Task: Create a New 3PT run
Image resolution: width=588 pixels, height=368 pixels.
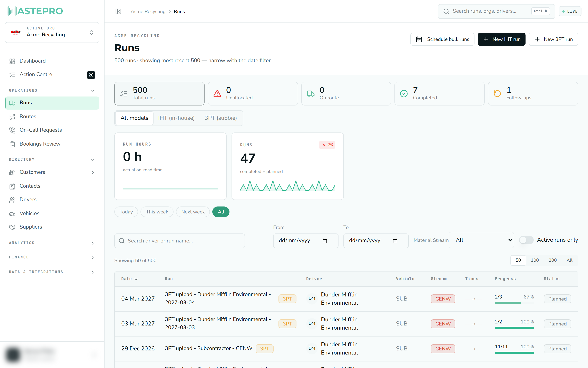Action: [x=553, y=39]
